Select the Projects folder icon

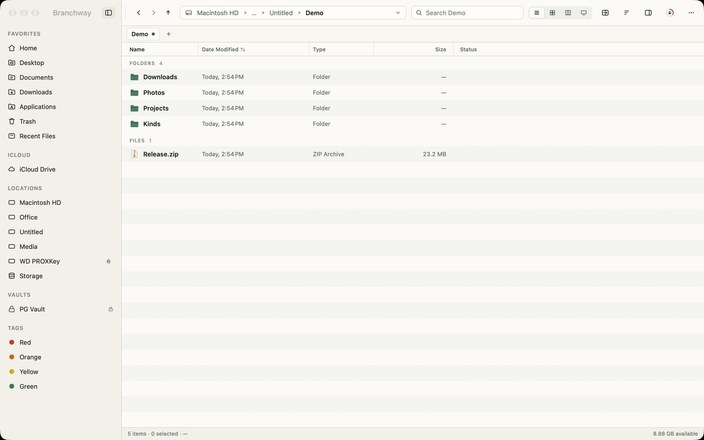134,108
